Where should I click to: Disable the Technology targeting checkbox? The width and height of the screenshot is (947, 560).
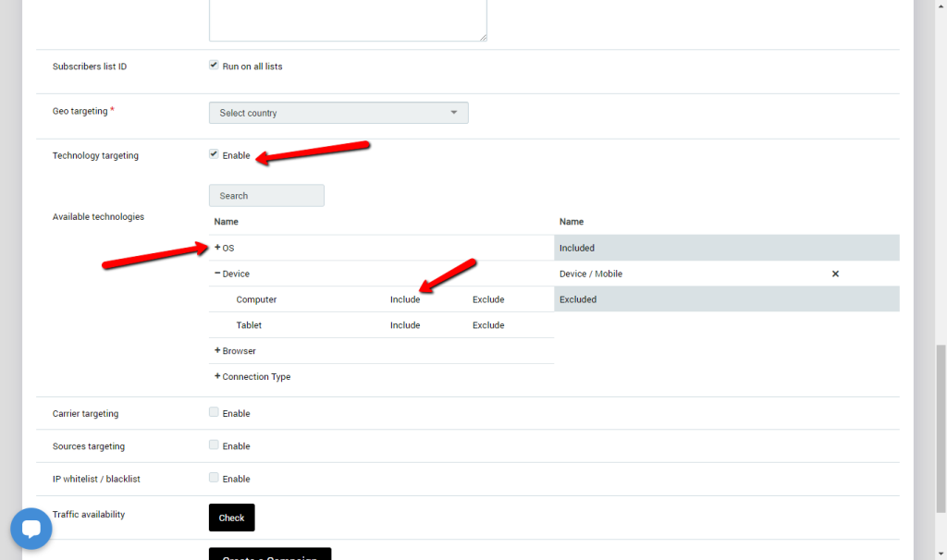[x=215, y=154]
